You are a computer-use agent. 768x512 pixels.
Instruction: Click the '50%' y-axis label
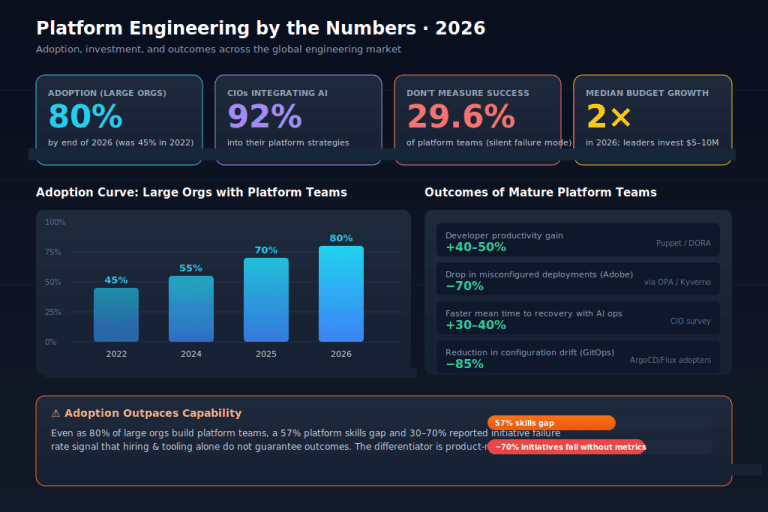click(x=53, y=282)
